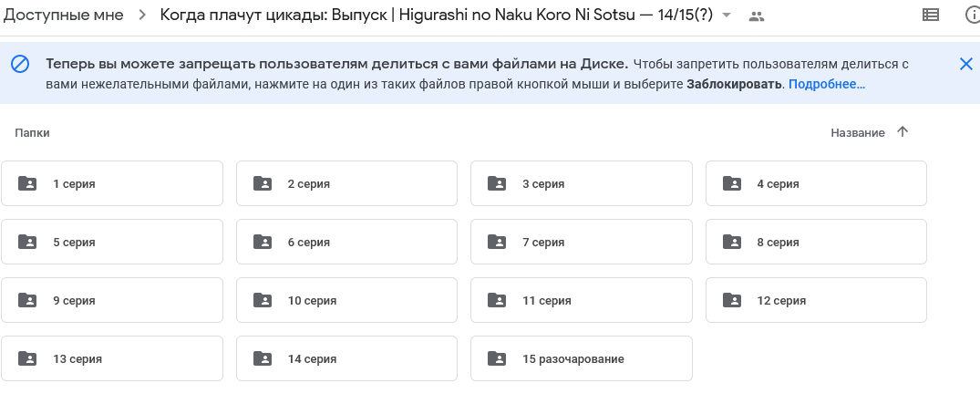This screenshot has width=980, height=404.
Task: Select the 10 серия folder
Action: coord(347,300)
